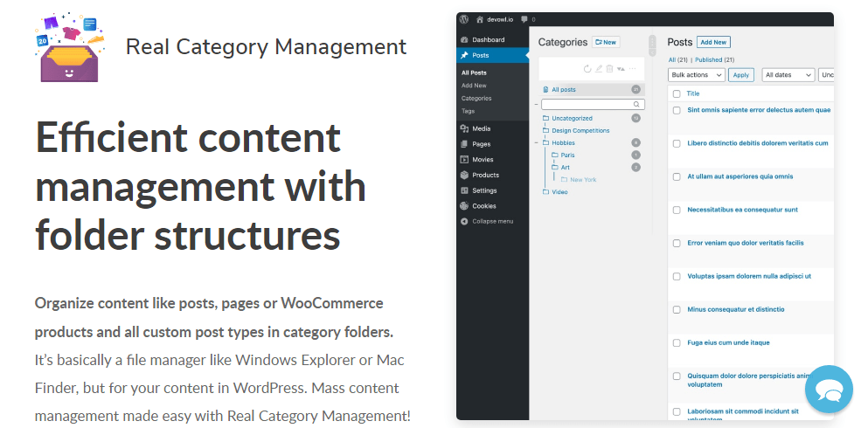Viewport: 868px width, 428px height.
Task: Click the Real Category Management title text
Action: (x=266, y=47)
